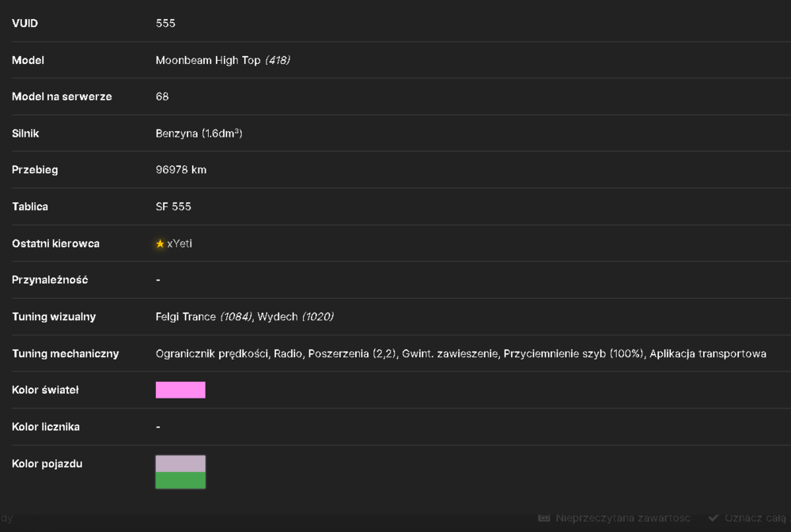Select the model name Moonbeam High Top
This screenshot has width=791, height=532.
[208, 60]
